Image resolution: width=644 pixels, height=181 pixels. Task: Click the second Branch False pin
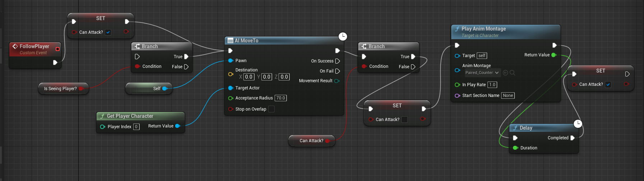[413, 66]
